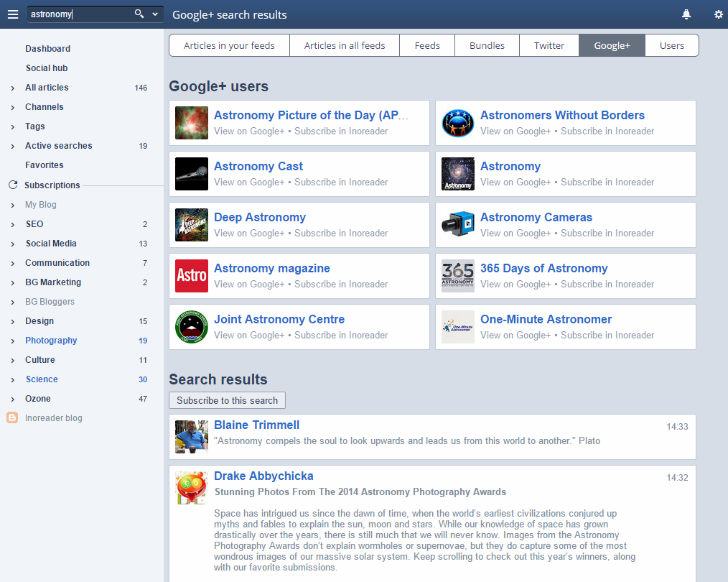Click the Astronomy Cast microphone thumbnail
Viewport: 728px width, 582px height.
pos(191,174)
